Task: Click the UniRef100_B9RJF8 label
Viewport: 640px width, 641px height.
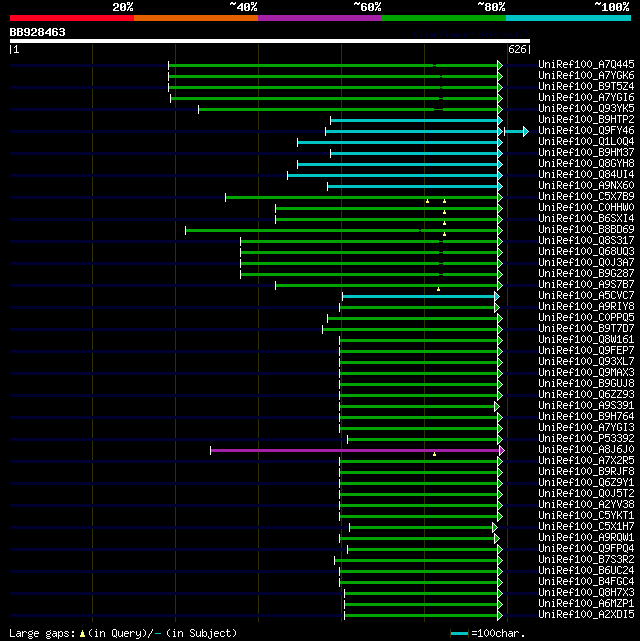Action: pos(586,472)
